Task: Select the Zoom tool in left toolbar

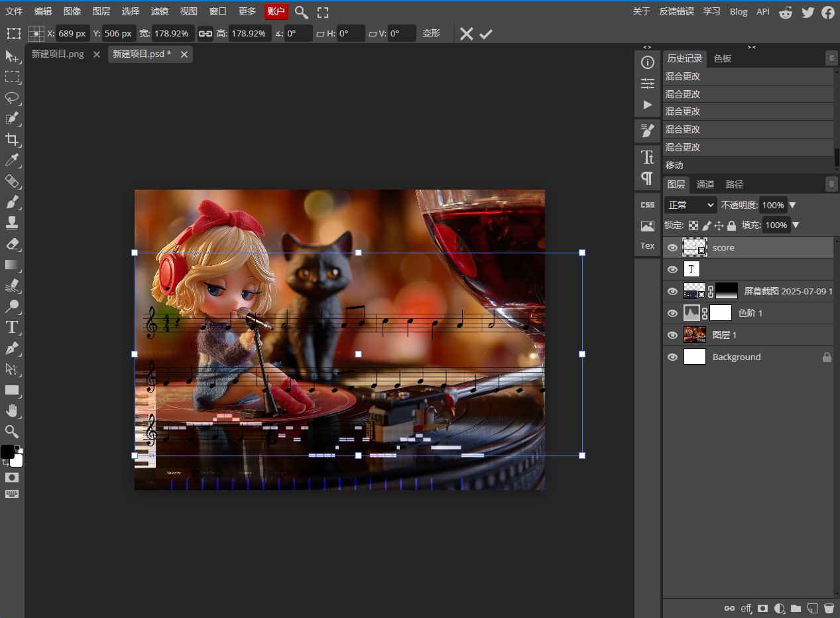Action: (12, 431)
